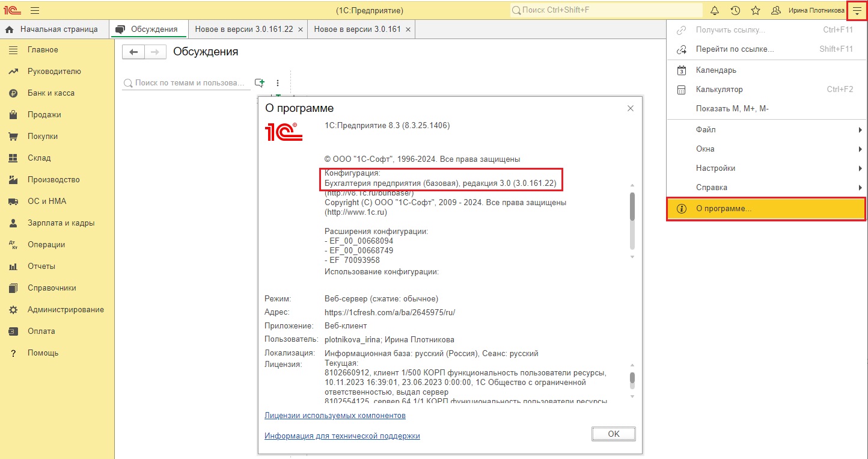Click the Зарплата и кадры person icon
Image resolution: width=868 pixels, height=459 pixels.
(13, 223)
